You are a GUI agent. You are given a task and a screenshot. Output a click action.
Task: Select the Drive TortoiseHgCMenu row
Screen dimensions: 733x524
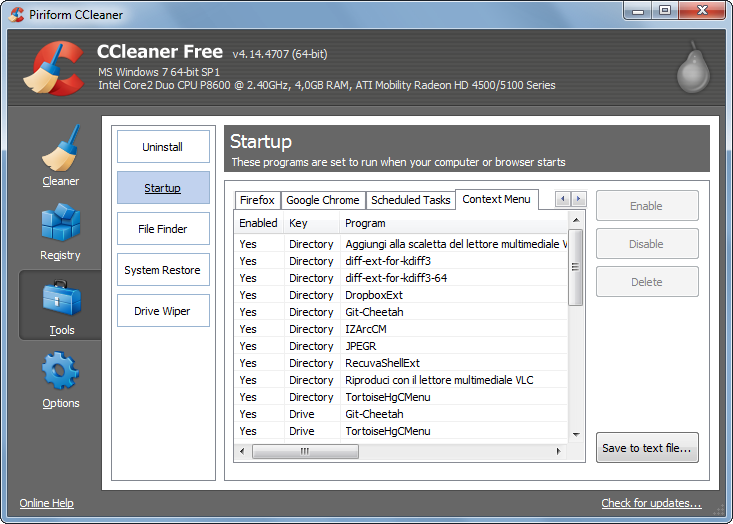point(401,431)
